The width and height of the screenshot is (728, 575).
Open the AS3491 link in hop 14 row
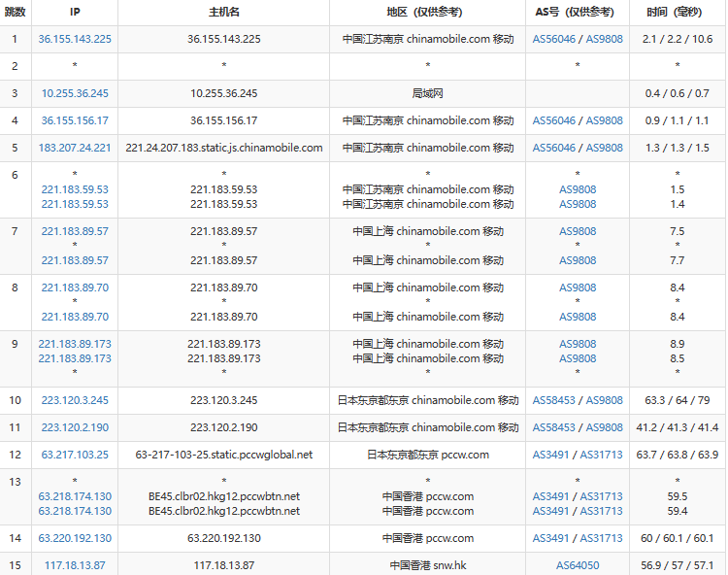coord(550,538)
